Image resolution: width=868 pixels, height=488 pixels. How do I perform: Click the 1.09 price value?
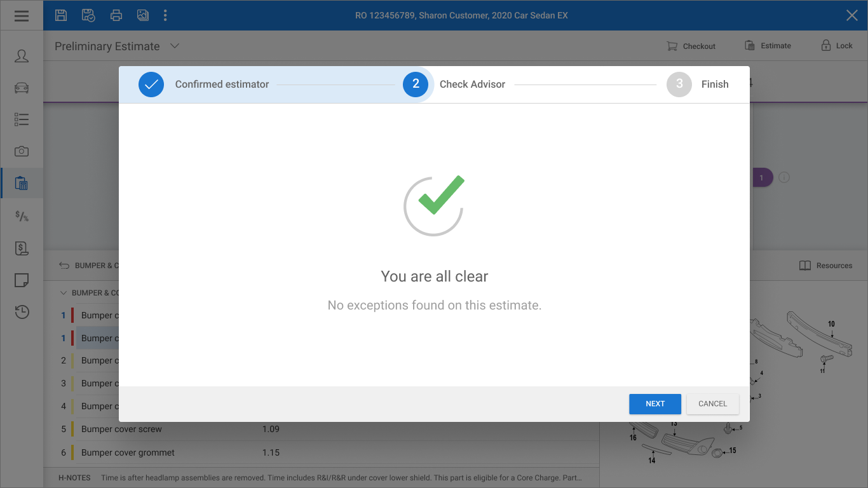pos(271,429)
